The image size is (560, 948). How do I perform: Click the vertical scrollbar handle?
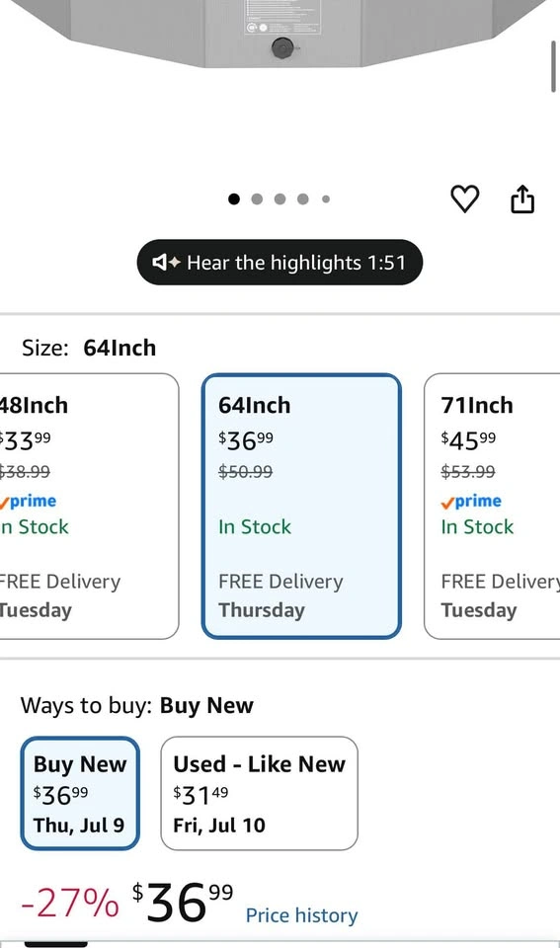[x=553, y=66]
